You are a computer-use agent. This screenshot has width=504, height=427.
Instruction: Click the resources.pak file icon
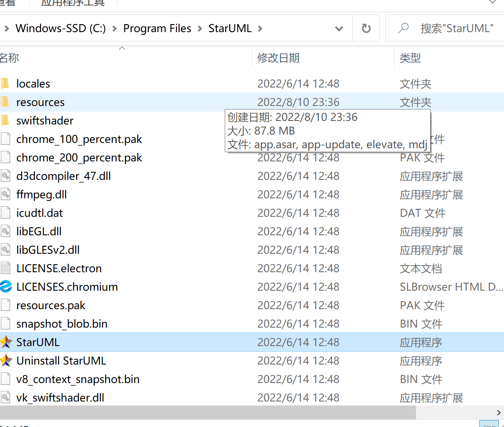pyautogui.click(x=5, y=305)
